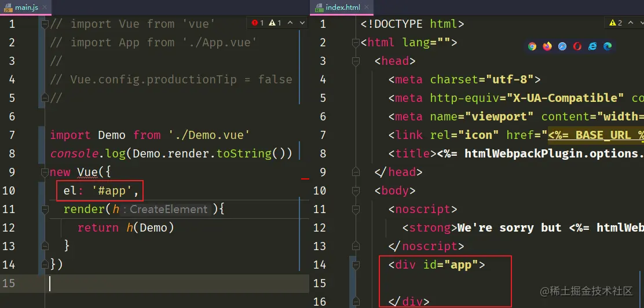Collapse div app tag at line 14
Image resolution: width=644 pixels, height=308 pixels.
[356, 265]
